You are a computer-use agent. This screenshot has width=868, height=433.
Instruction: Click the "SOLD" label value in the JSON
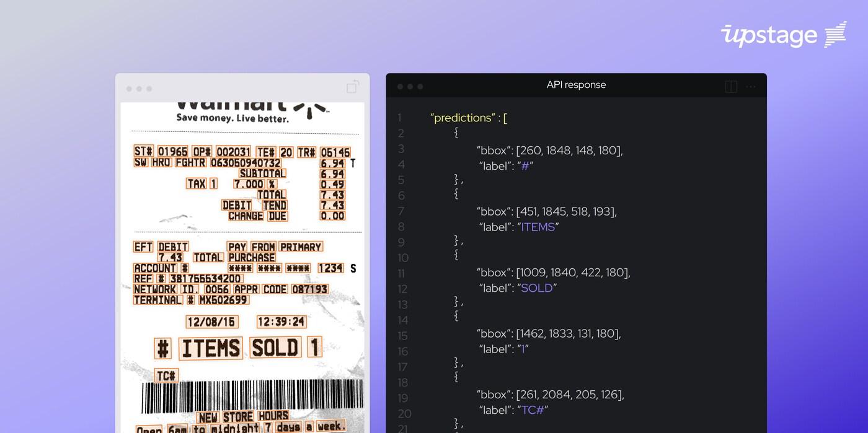(x=536, y=288)
